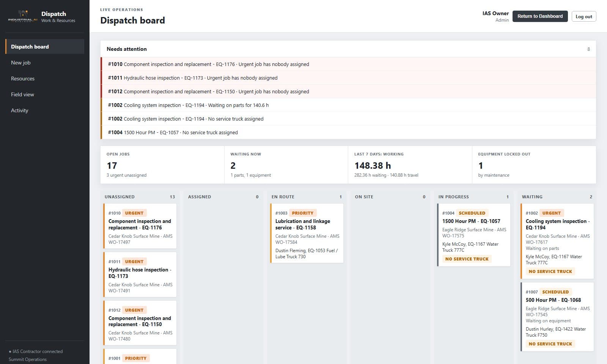Click SCHEDULED badge on card #1004
The height and width of the screenshot is (364, 607).
(472, 213)
